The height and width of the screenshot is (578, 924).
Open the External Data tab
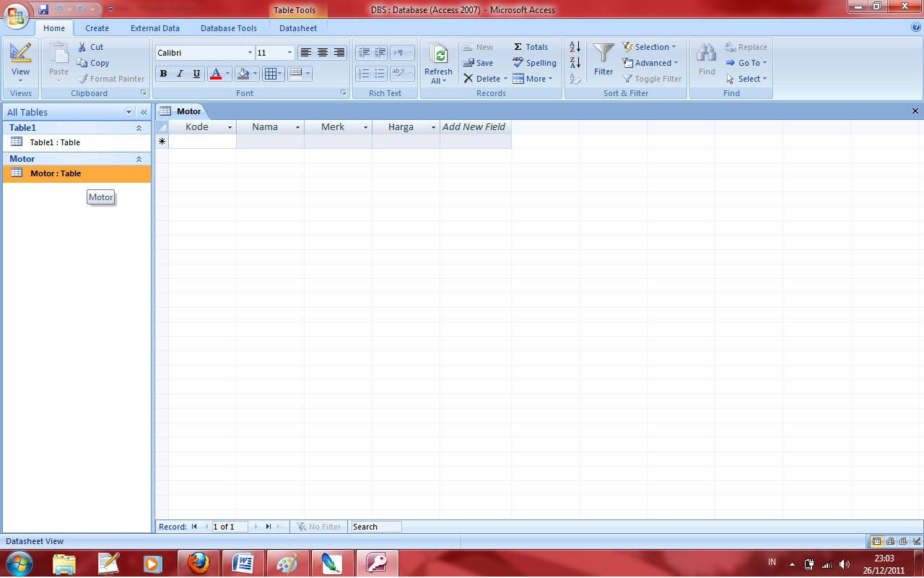pyautogui.click(x=155, y=28)
